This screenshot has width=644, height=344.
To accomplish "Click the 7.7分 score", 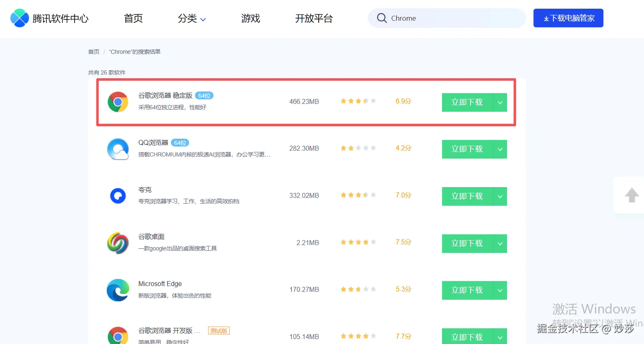I will [x=404, y=336].
